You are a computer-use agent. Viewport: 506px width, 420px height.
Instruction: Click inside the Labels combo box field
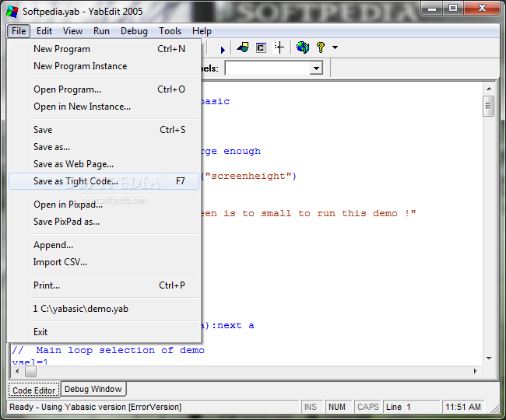pyautogui.click(x=268, y=68)
